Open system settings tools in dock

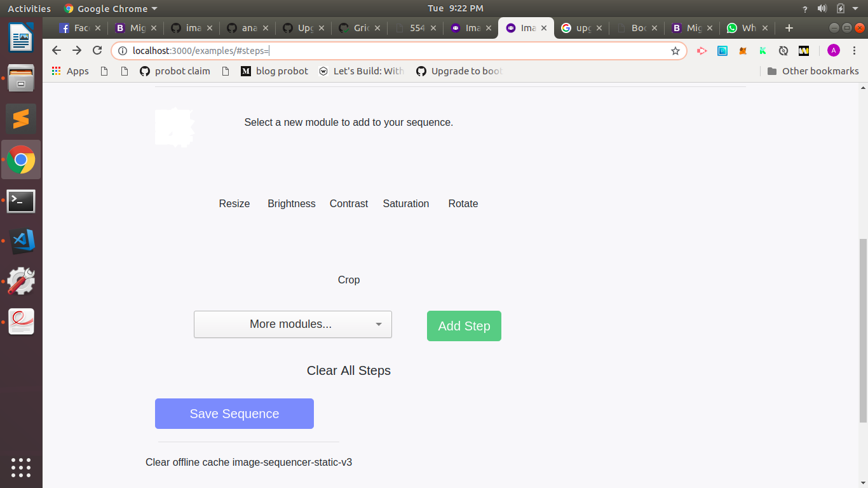click(x=21, y=281)
